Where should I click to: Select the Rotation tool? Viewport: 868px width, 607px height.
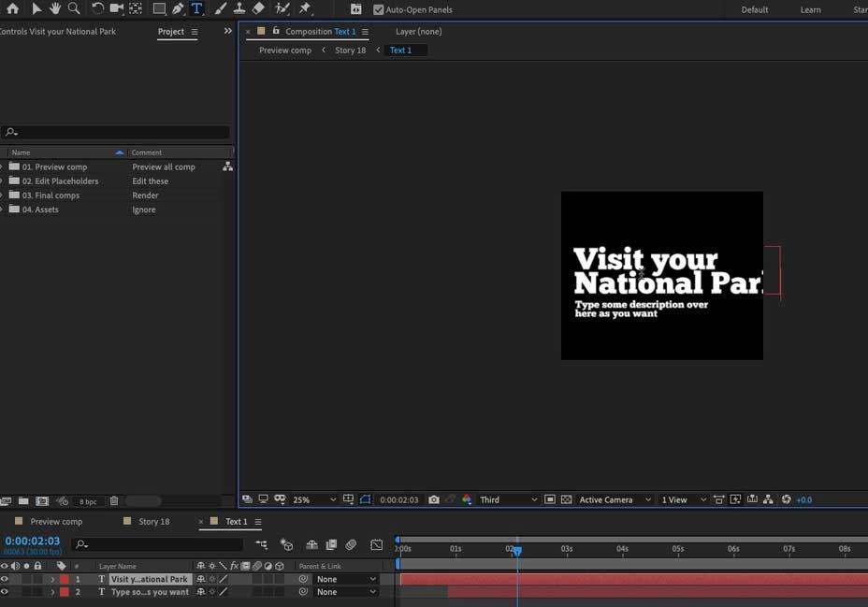[97, 8]
